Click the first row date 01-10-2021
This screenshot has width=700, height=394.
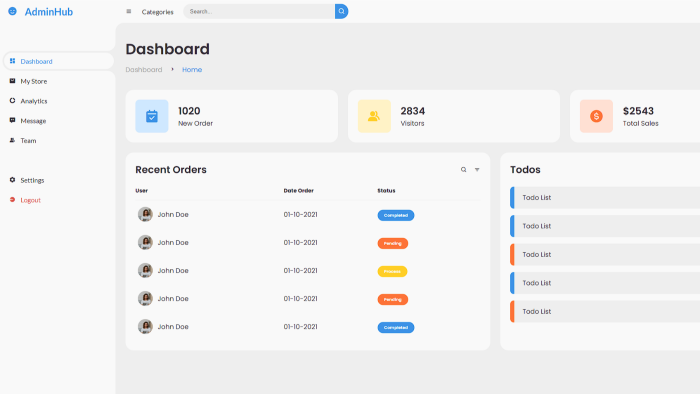300,215
